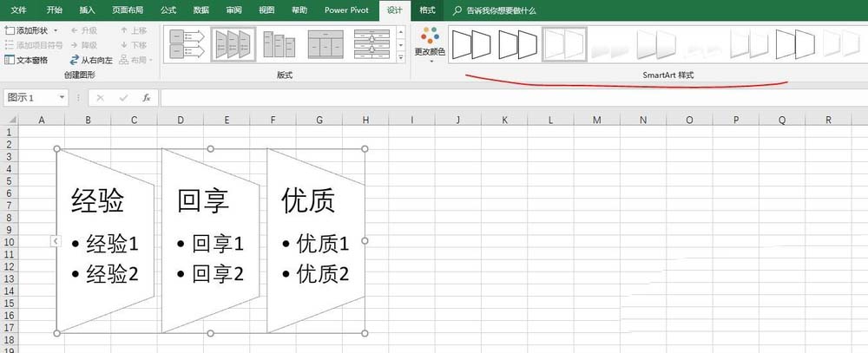Select column R header
868x353 pixels.
828,120
